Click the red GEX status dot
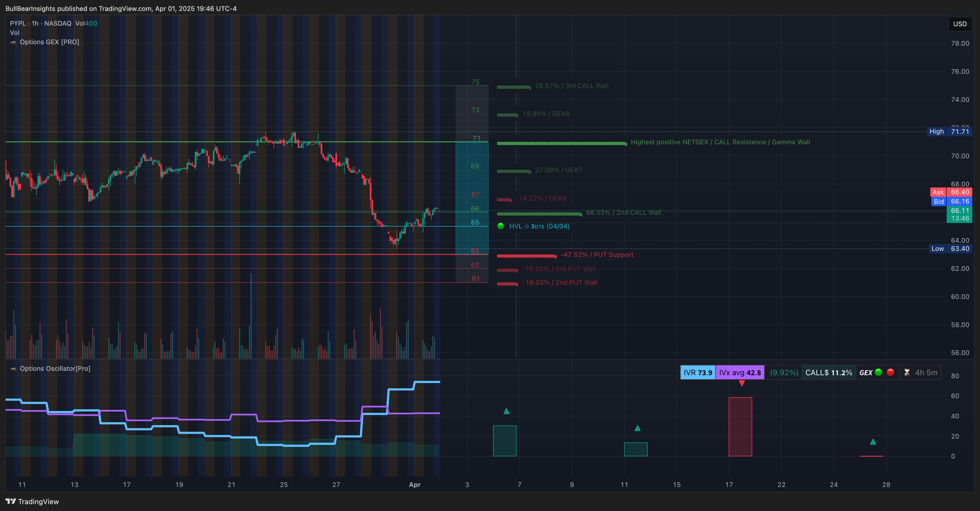This screenshot has width=980, height=511. tap(890, 372)
